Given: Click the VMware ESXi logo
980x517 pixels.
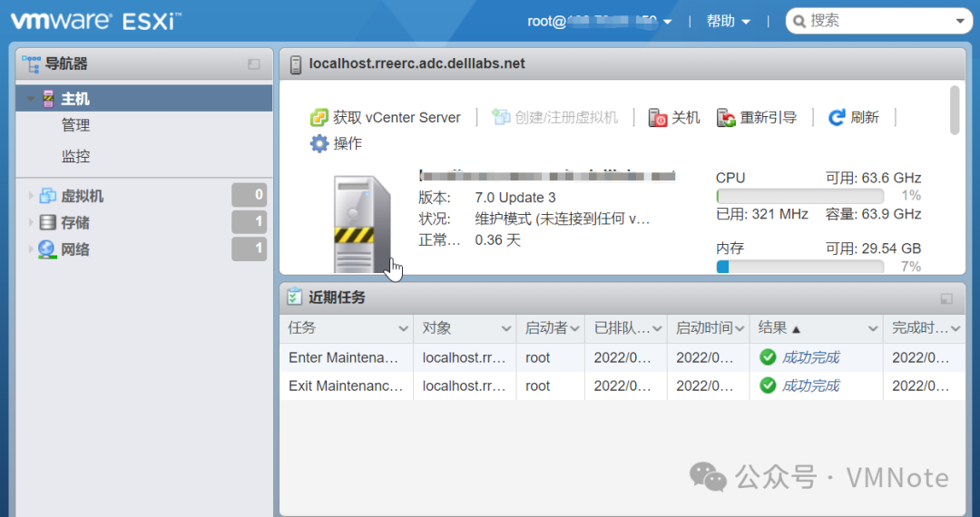Looking at the screenshot, I should (95, 21).
